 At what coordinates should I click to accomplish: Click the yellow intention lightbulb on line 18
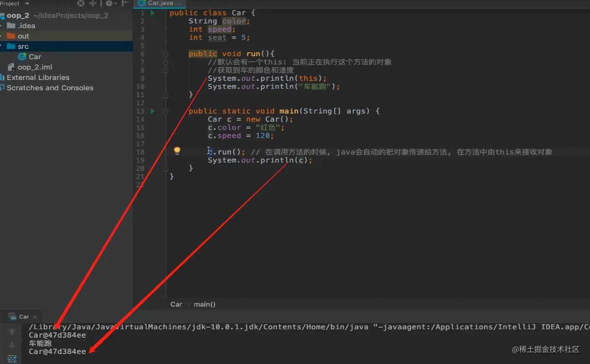pyautogui.click(x=177, y=151)
